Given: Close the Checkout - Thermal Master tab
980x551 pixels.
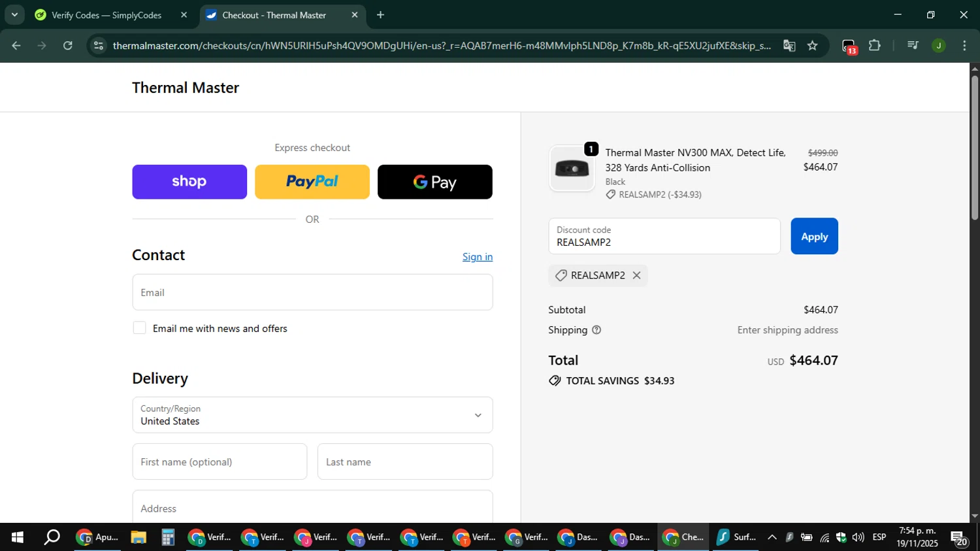Looking at the screenshot, I should [355, 15].
